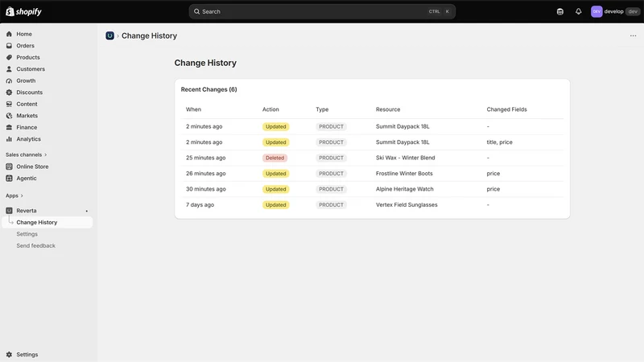The image size is (644, 362).
Task: Open the notifications bell
Action: pyautogui.click(x=578, y=11)
